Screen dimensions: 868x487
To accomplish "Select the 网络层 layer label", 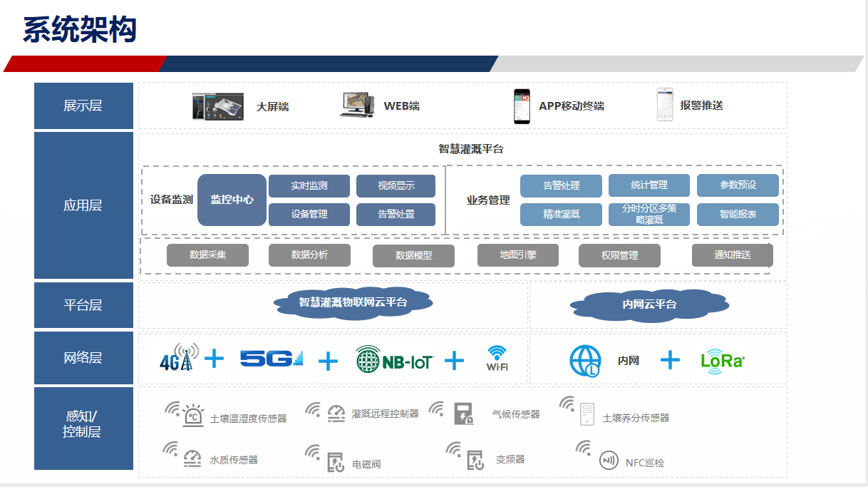I will [83, 358].
